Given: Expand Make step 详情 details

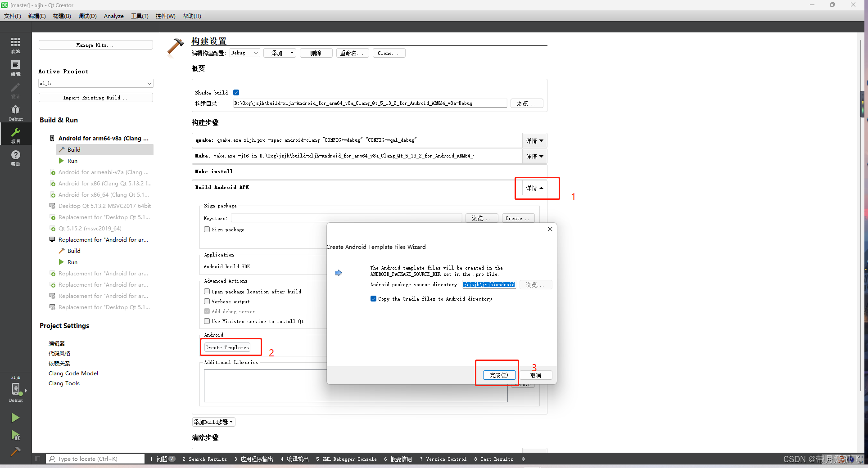Looking at the screenshot, I should coord(534,157).
